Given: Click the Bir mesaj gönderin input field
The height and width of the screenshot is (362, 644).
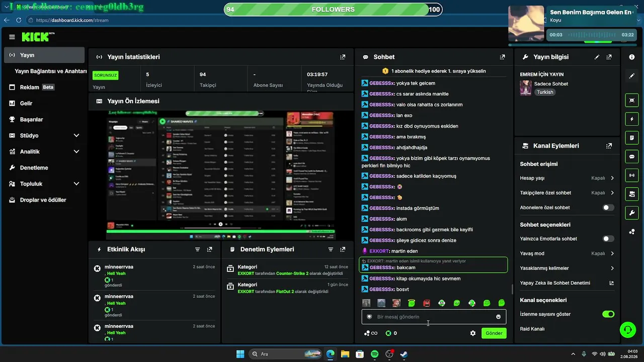Looking at the screenshot, I should pos(434,317).
